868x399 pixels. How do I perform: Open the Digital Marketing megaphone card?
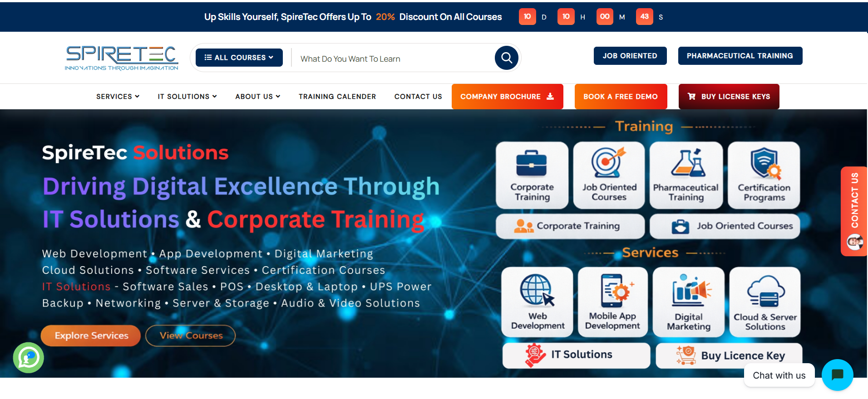pos(689,302)
